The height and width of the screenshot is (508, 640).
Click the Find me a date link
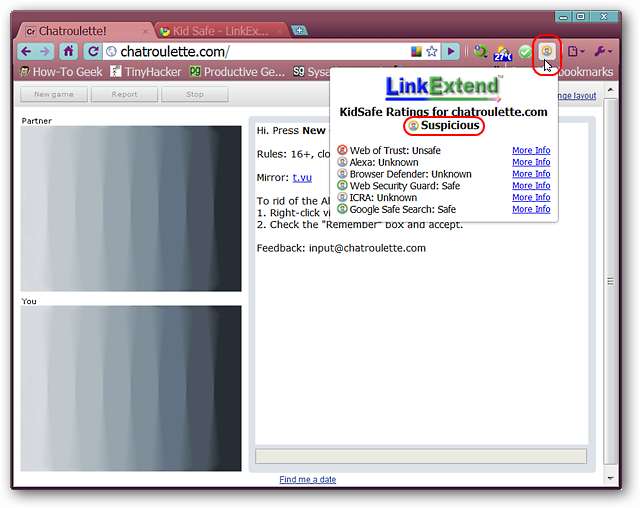(x=308, y=479)
